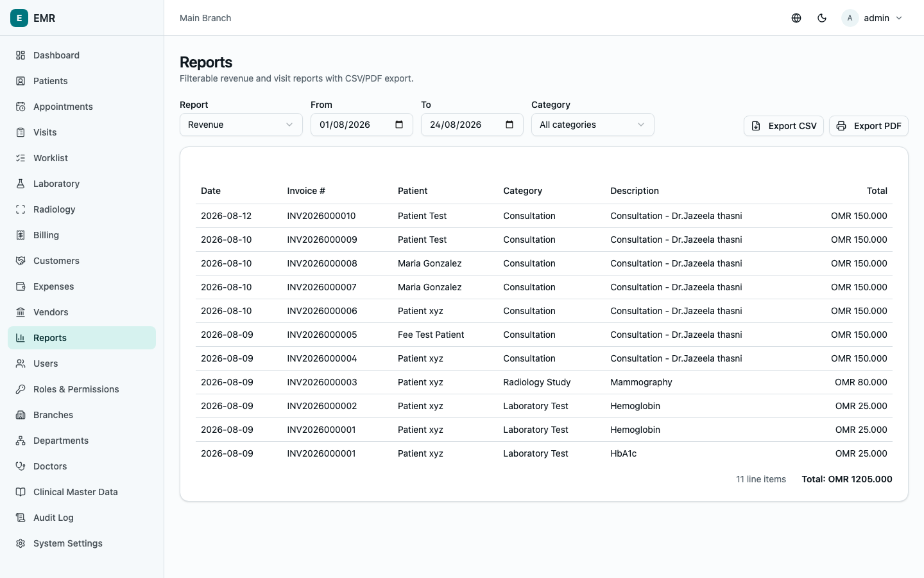Click Maria Gonzalez on invoice INV2026000008
Image resolution: width=924 pixels, height=578 pixels.
pos(429,263)
